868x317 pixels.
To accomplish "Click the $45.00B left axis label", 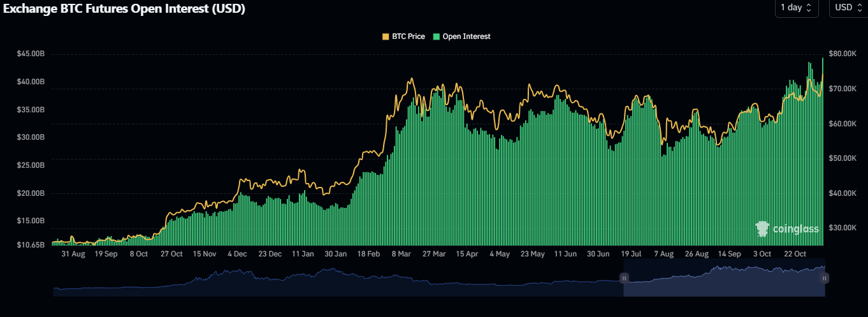I will (31, 54).
